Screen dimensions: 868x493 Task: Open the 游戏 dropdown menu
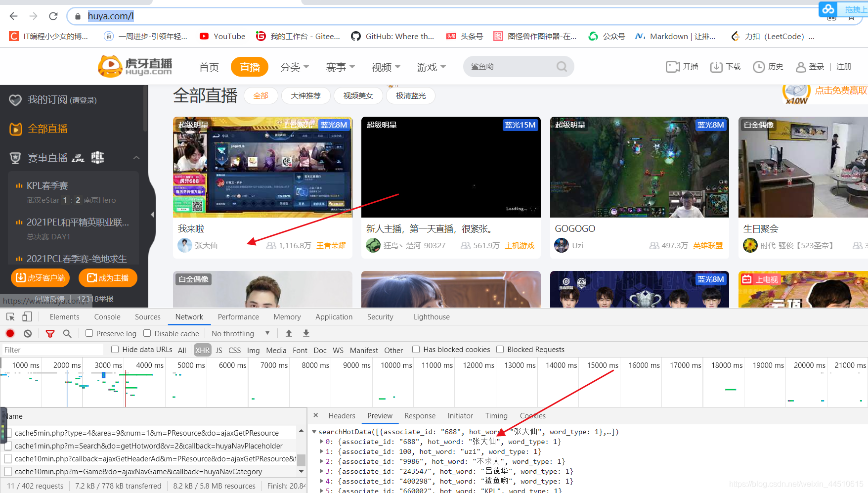click(x=431, y=67)
